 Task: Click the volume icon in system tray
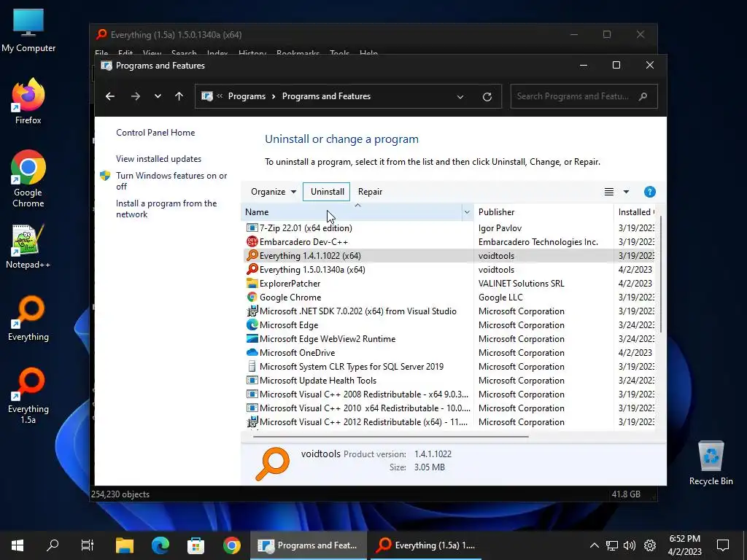(x=629, y=545)
